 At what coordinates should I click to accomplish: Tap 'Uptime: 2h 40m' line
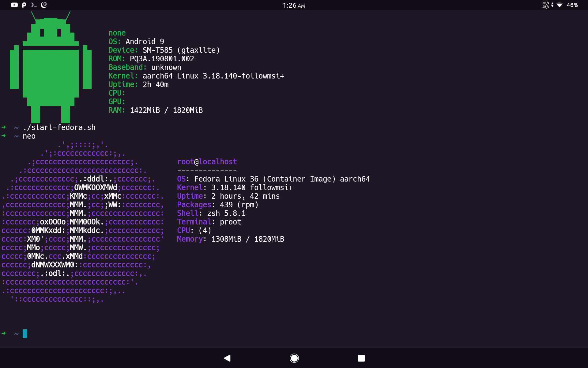138,84
